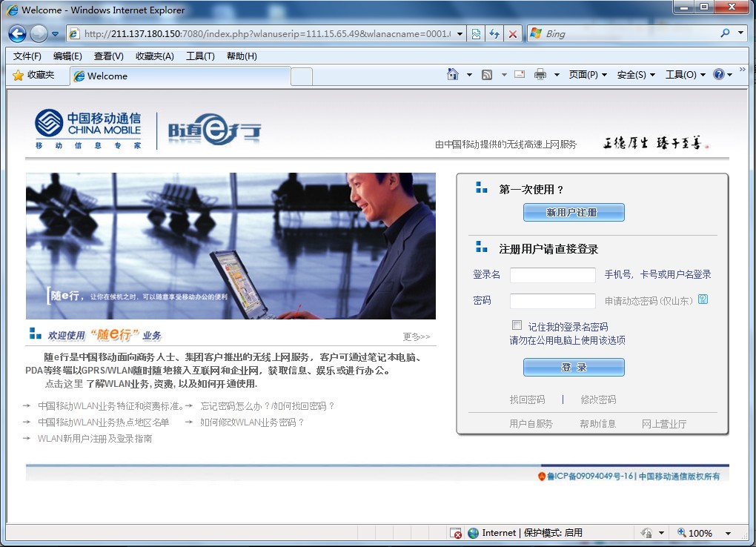Click the 新用户注册 button
756x547 pixels.
pos(574,213)
